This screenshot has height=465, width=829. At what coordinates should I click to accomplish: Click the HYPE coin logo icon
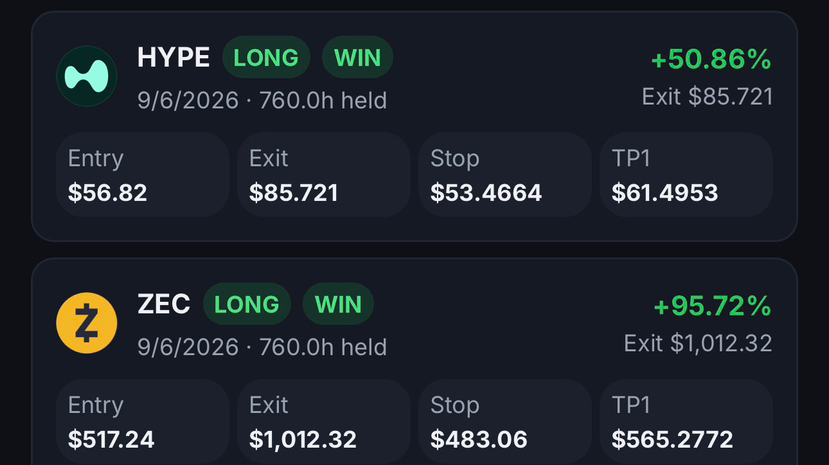pos(87,76)
